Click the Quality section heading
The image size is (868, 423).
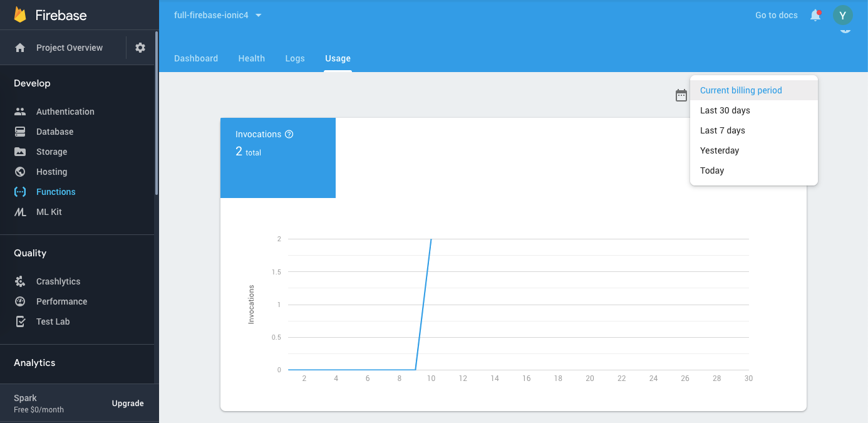click(x=30, y=253)
